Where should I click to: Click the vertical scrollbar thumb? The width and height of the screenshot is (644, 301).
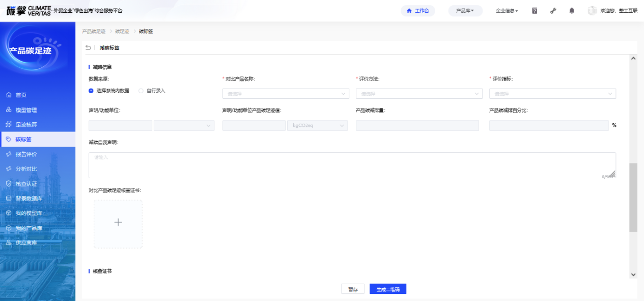(x=633, y=198)
